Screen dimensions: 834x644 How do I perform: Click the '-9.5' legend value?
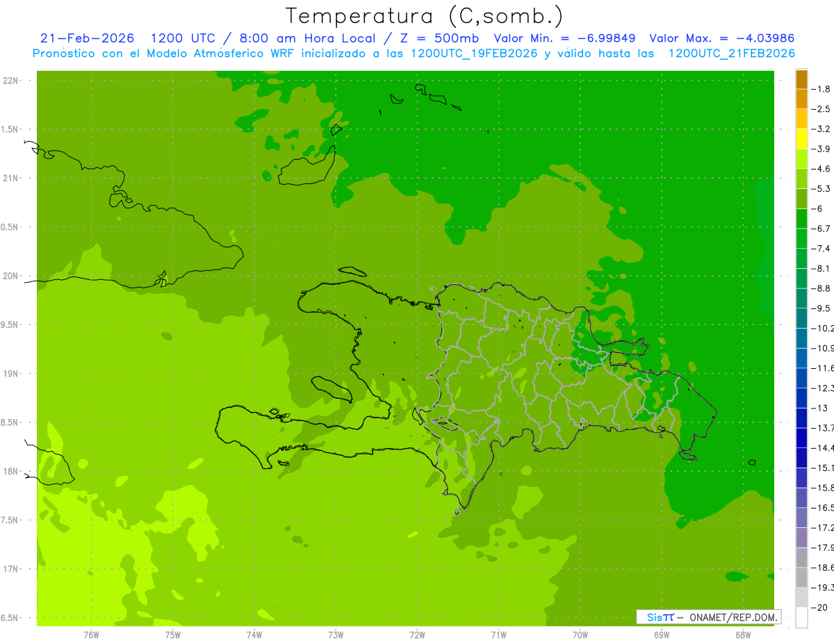point(822,308)
